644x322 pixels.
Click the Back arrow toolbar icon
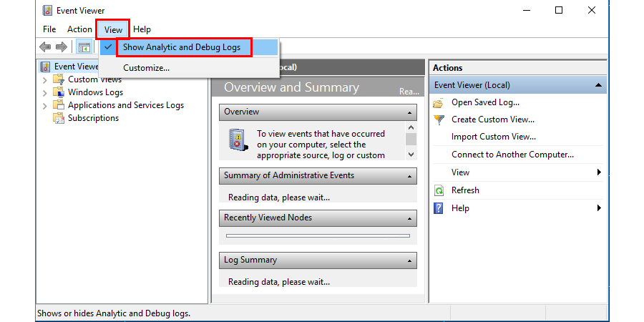click(x=45, y=47)
